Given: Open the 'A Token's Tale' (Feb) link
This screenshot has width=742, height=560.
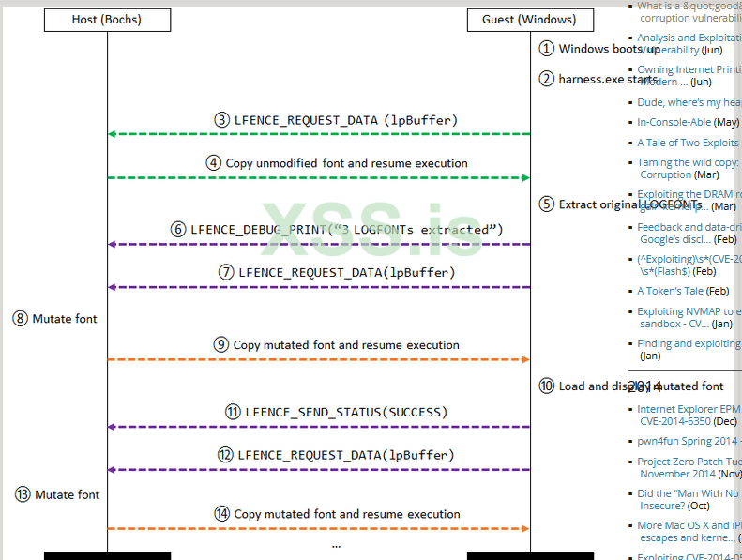Looking at the screenshot, I should pos(670,291).
